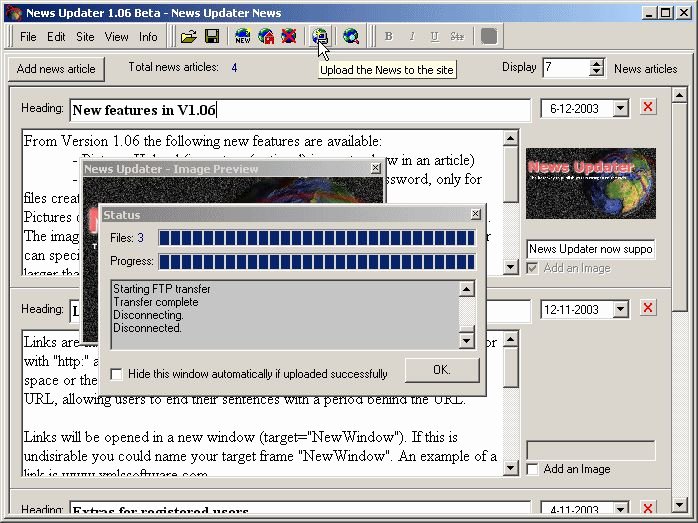Close the Image Preview window
698x523 pixels.
pyautogui.click(x=376, y=168)
